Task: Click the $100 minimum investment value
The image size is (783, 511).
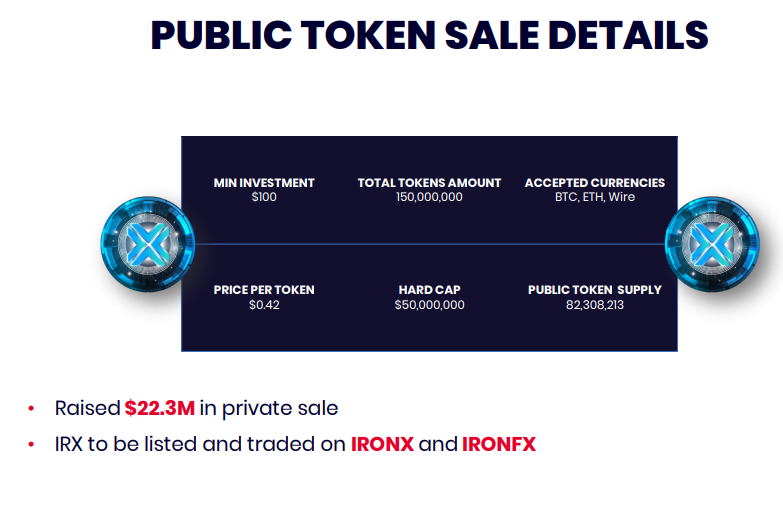Action: 264,197
